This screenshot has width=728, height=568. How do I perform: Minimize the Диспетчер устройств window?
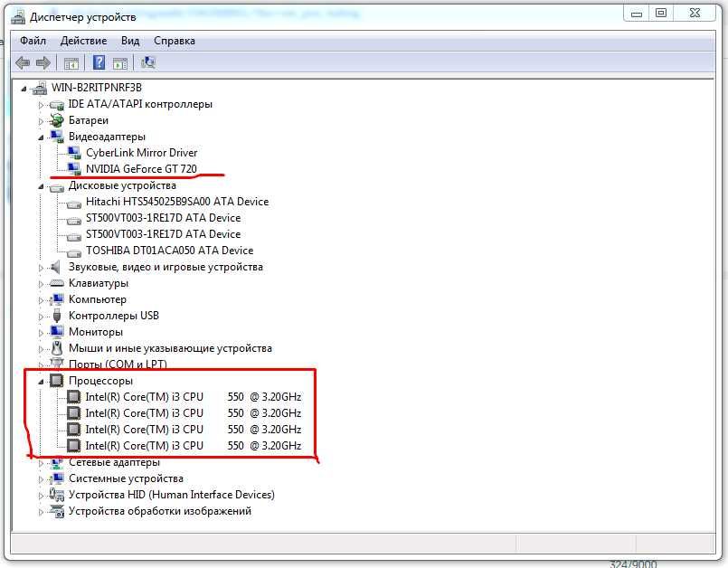click(x=637, y=14)
